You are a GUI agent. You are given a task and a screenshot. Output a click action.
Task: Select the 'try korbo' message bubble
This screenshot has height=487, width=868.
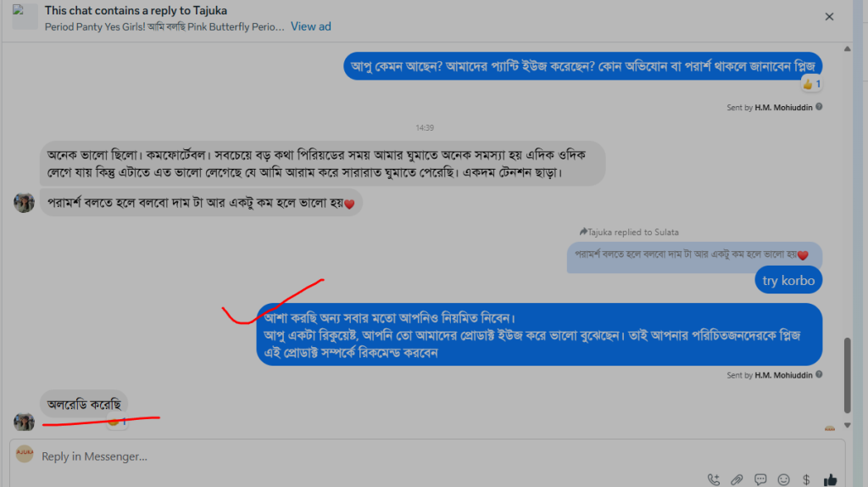point(788,280)
